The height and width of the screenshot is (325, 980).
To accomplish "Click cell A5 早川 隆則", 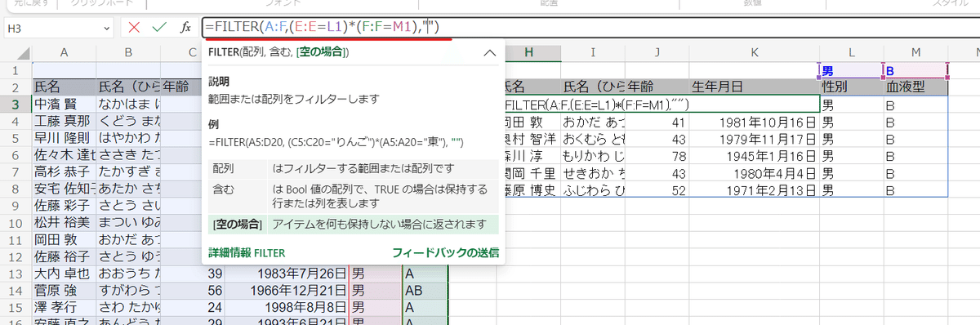I will point(64,139).
